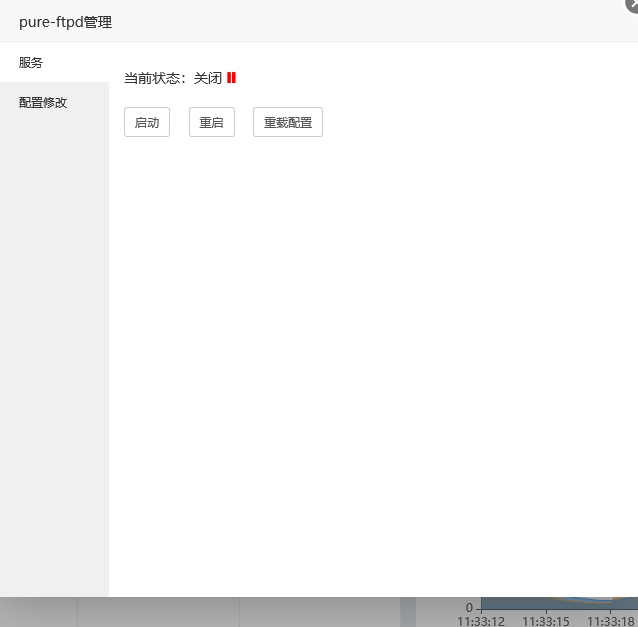Click the 11:33:18 chart time label
This screenshot has width=638, height=627.
point(610,621)
